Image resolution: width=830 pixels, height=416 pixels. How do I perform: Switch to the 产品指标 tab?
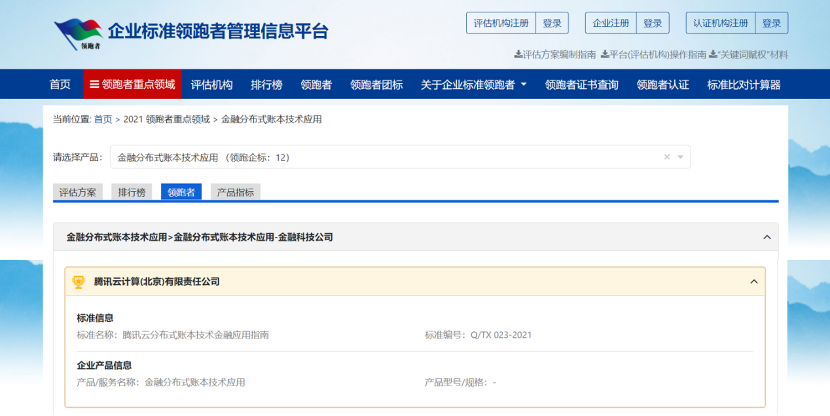(236, 192)
